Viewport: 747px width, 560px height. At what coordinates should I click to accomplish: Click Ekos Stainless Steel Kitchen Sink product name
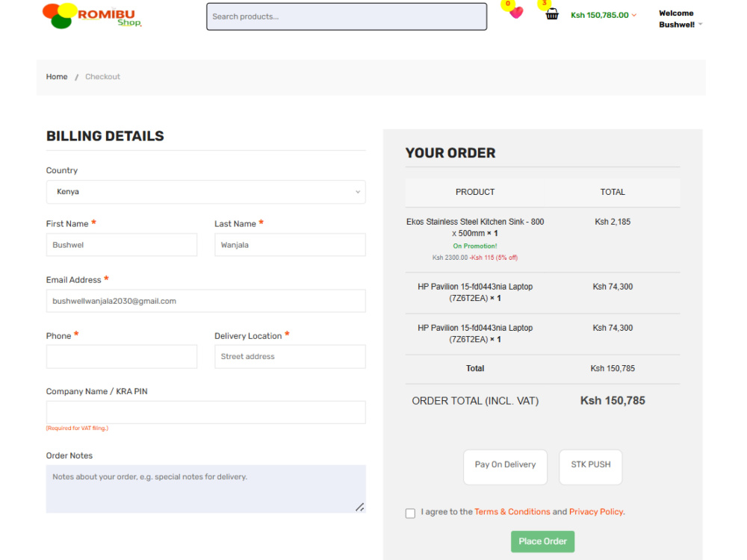tap(475, 228)
